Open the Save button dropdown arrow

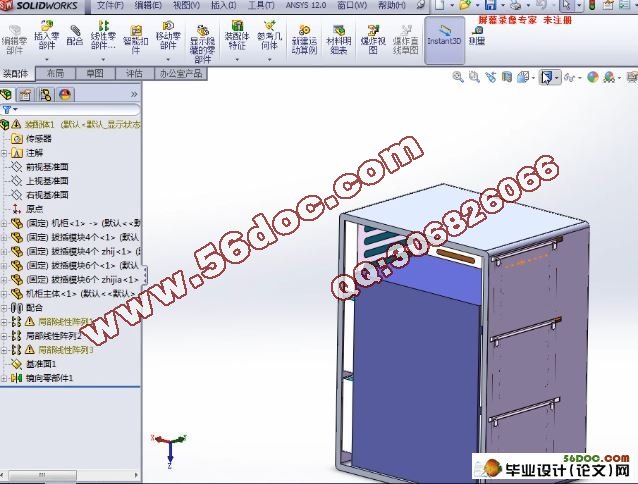(x=503, y=6)
